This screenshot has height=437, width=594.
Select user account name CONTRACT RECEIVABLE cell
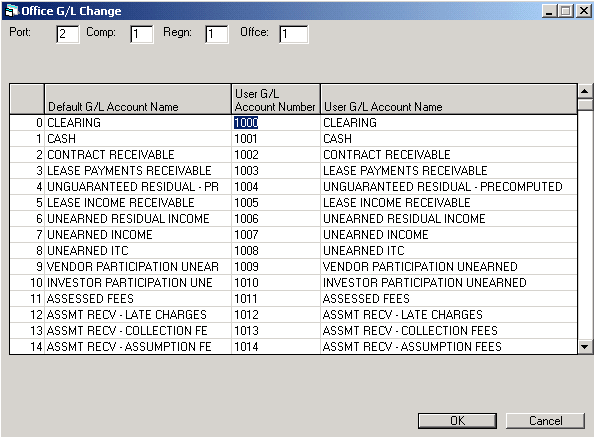(x=449, y=155)
